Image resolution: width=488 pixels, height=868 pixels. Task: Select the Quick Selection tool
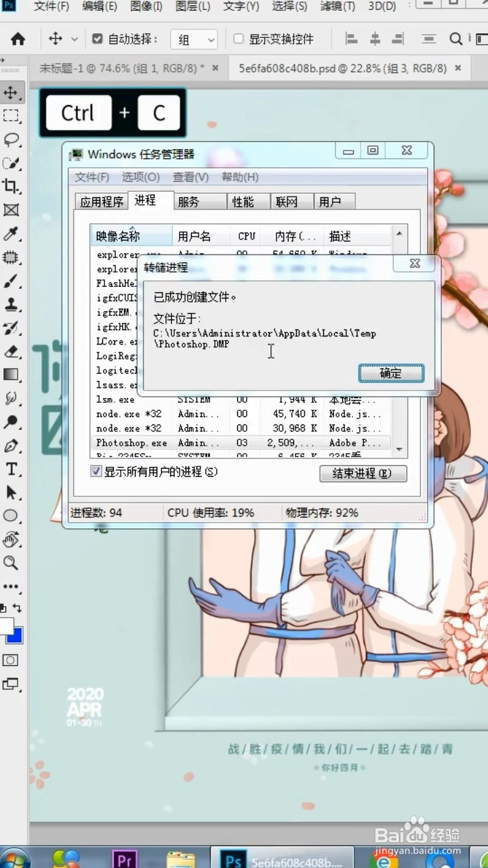pos(11,163)
